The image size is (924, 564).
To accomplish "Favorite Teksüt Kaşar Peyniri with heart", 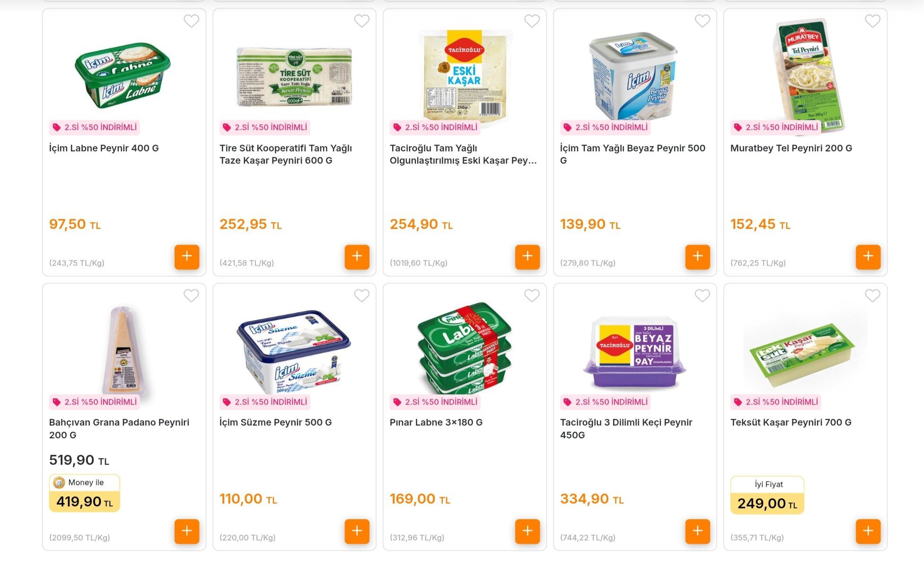I will coord(872,295).
